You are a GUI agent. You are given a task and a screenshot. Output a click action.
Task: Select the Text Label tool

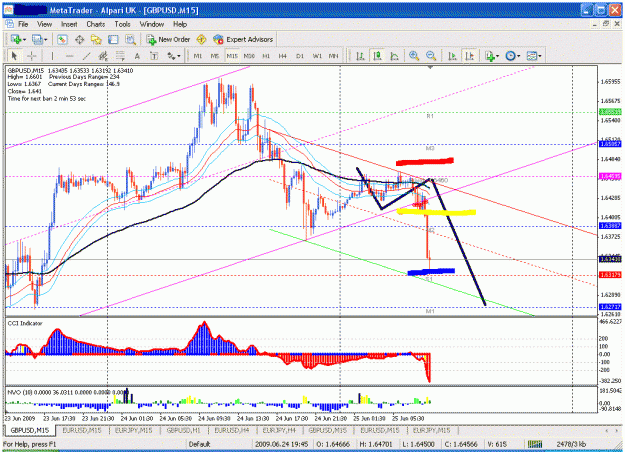tap(154, 56)
